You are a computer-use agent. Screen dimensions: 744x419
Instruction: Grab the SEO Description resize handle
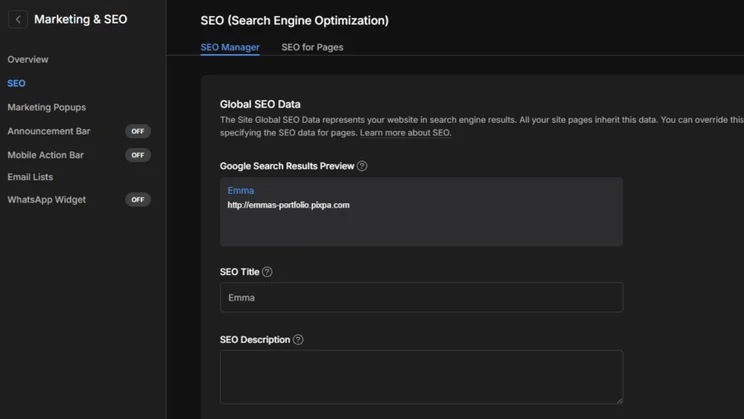(x=619, y=400)
